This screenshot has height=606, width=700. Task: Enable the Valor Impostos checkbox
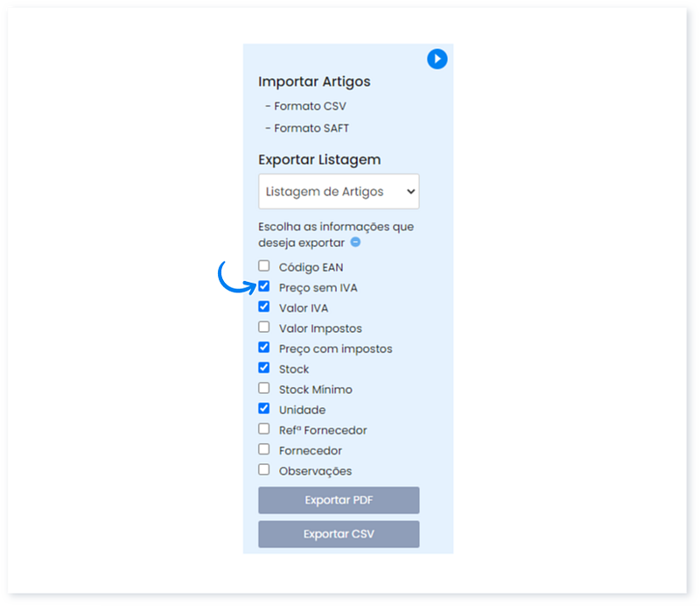[264, 328]
